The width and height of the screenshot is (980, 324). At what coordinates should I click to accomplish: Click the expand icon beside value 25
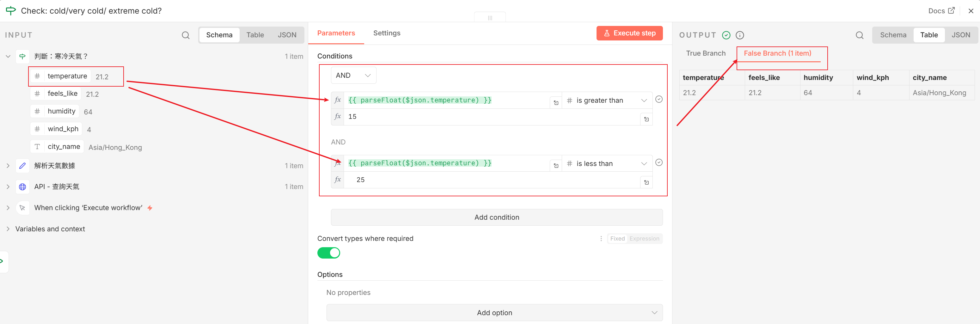[646, 182]
